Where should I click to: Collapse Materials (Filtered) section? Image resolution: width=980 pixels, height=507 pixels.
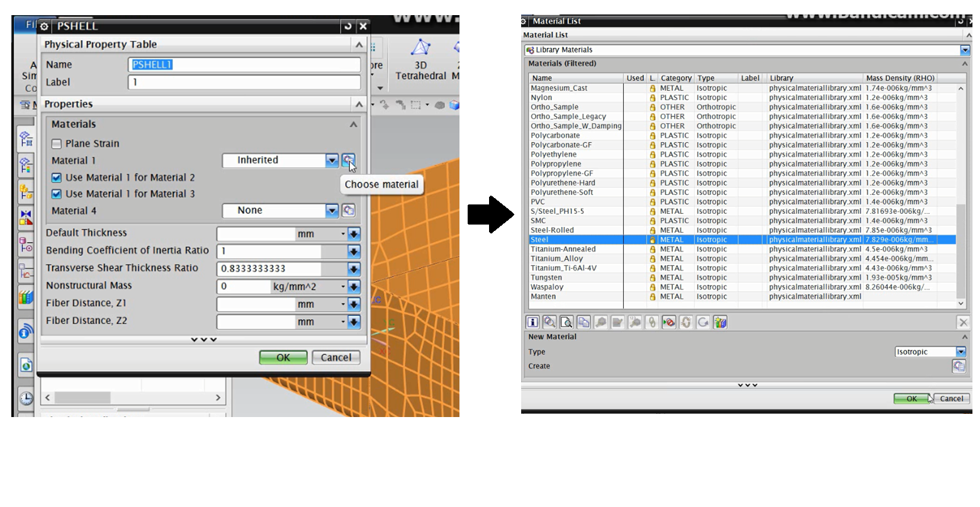(x=964, y=64)
